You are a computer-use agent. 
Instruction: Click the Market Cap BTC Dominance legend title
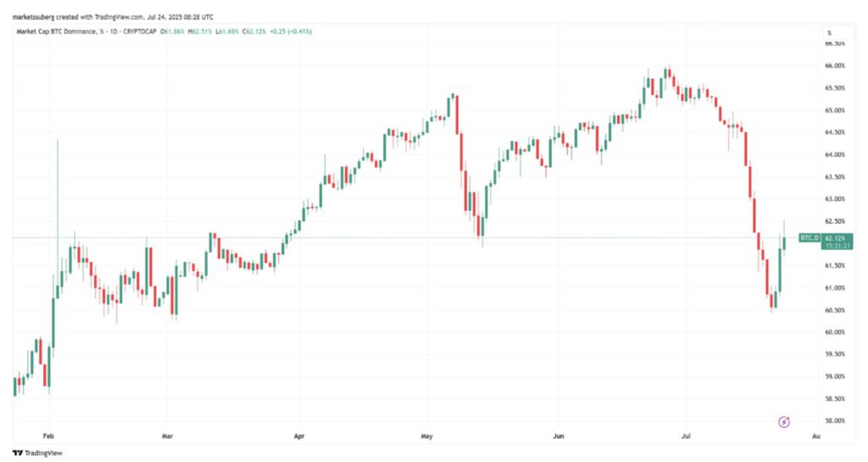pyautogui.click(x=70, y=31)
